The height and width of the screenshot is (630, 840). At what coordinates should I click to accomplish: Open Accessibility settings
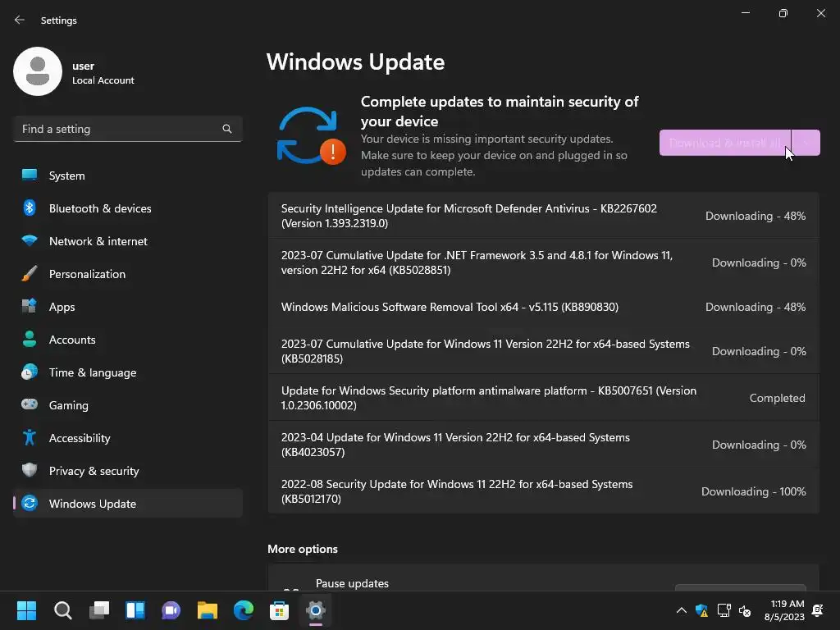coord(127,438)
